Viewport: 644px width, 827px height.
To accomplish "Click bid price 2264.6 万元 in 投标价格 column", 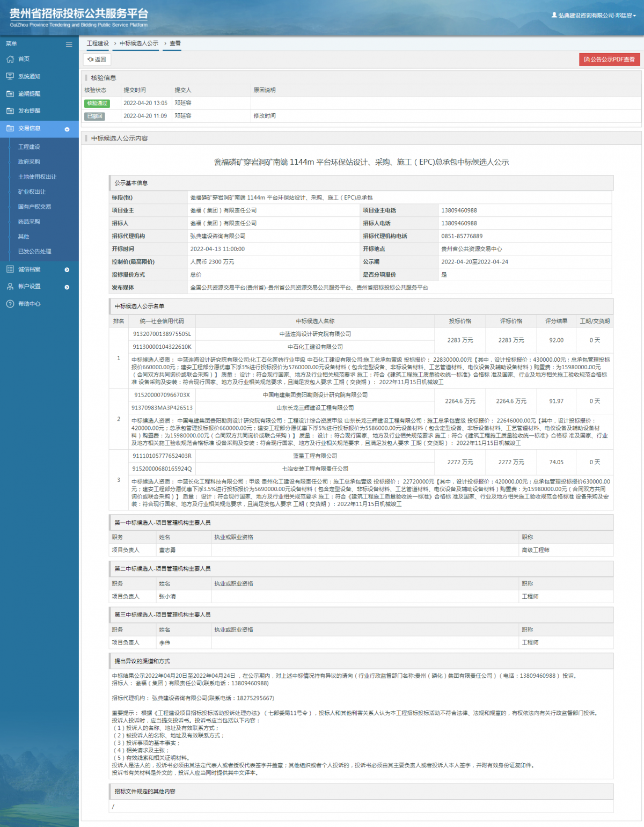I will (x=460, y=401).
